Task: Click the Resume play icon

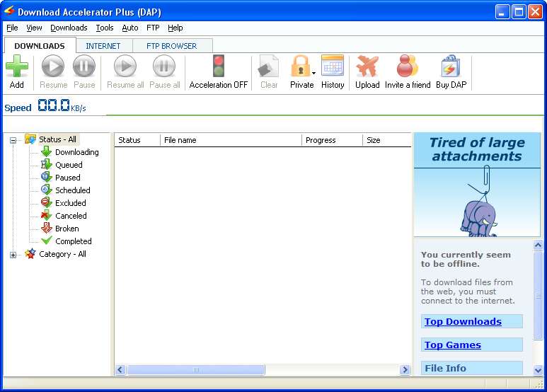Action: click(53, 66)
